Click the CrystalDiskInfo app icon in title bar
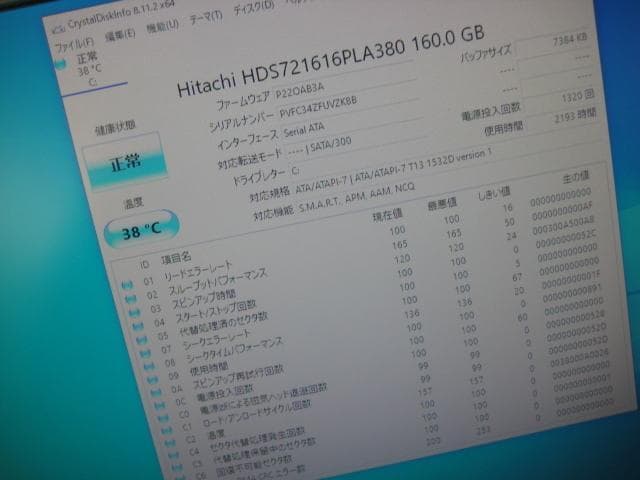 point(59,29)
